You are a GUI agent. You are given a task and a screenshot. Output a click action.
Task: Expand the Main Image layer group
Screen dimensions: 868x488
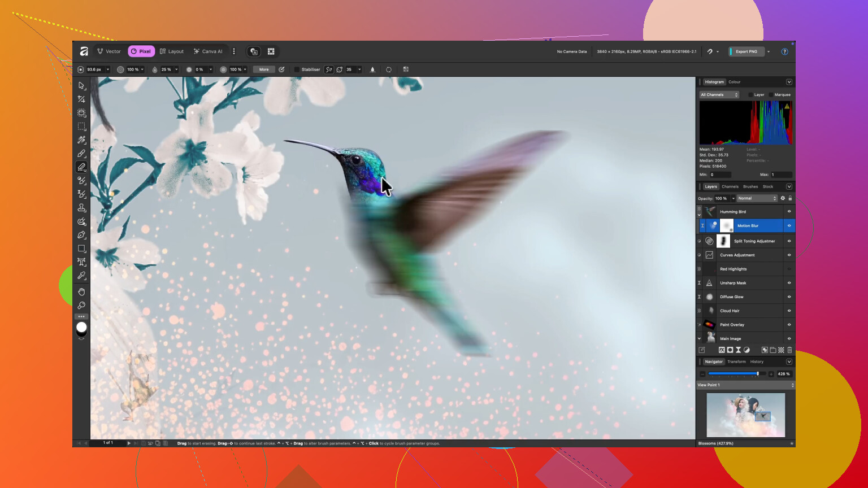coord(699,339)
